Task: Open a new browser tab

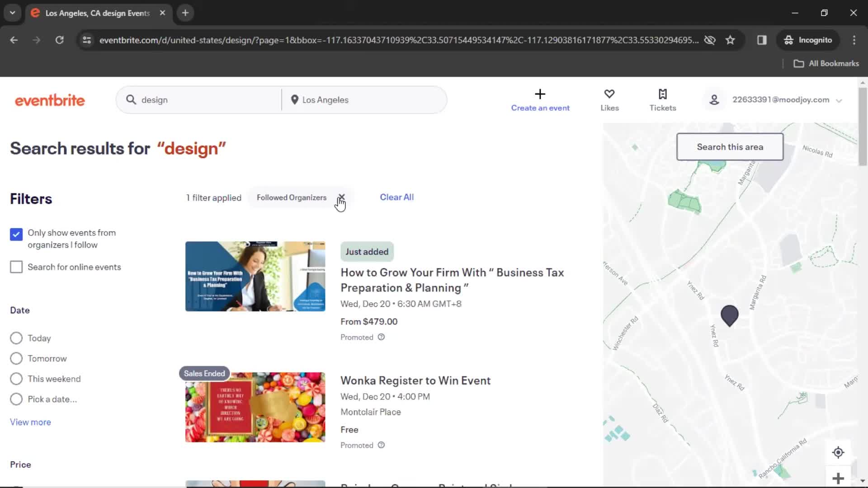Action: point(185,13)
